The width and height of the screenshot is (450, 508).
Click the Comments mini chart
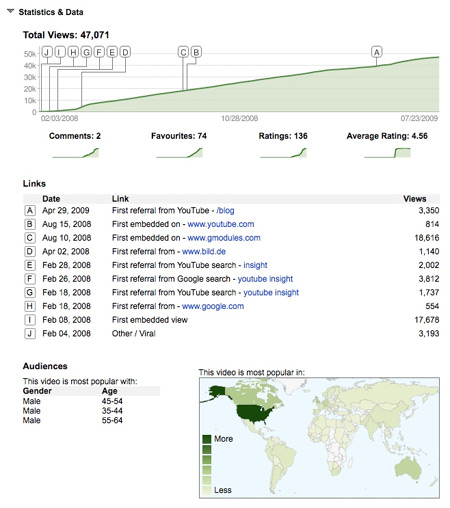(76, 153)
